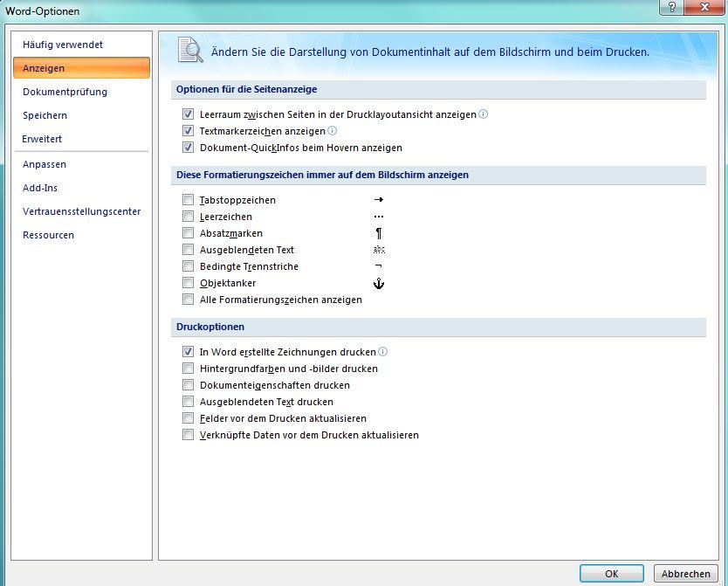The width and height of the screenshot is (728, 586).
Task: Enable the Leerzeichen checkbox
Action: click(188, 217)
